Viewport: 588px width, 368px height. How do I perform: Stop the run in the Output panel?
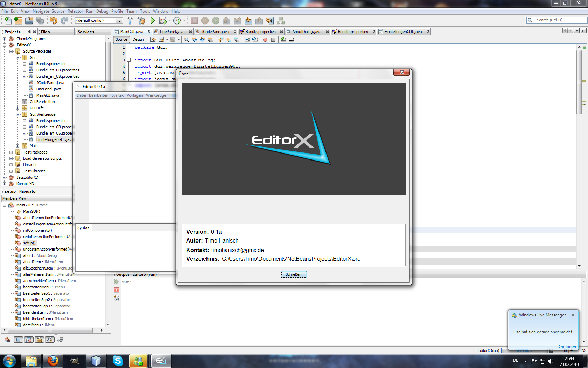coord(117,290)
